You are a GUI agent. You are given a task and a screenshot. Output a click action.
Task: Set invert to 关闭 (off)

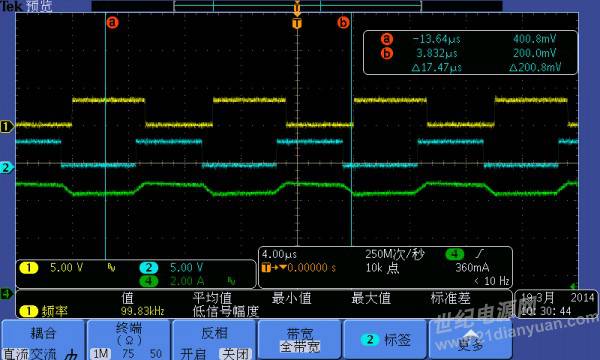[x=235, y=354]
